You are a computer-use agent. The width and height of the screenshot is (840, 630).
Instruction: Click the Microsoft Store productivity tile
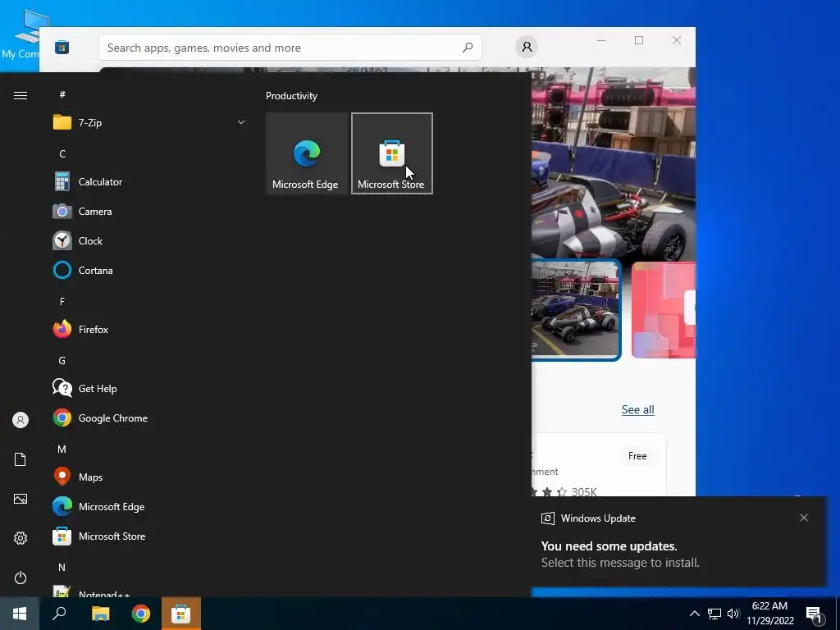click(391, 153)
